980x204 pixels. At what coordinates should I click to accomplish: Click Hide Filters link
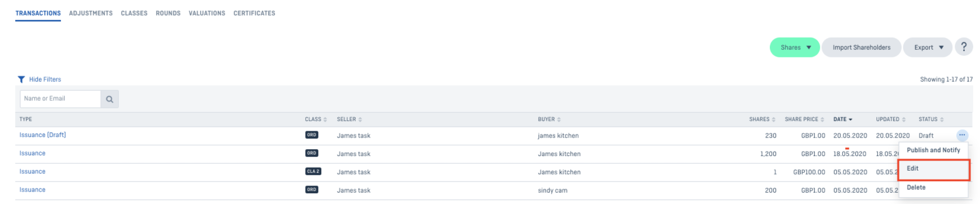click(x=45, y=79)
